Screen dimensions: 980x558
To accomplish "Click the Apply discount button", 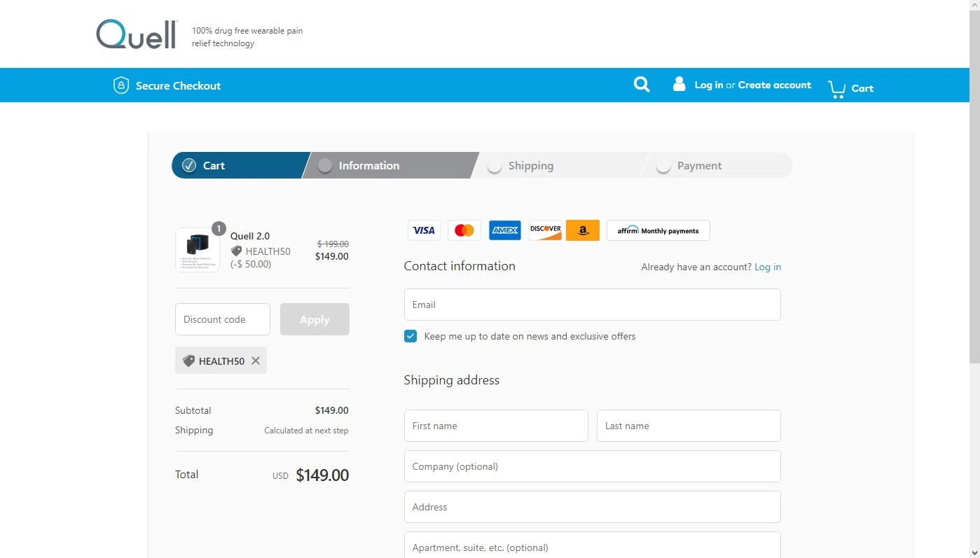I will [x=315, y=319].
